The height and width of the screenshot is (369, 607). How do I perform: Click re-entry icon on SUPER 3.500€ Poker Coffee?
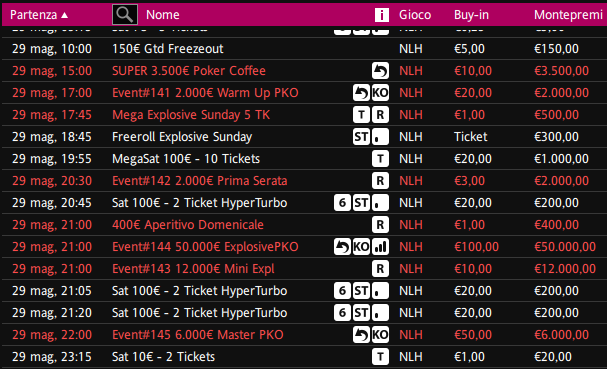tap(380, 71)
